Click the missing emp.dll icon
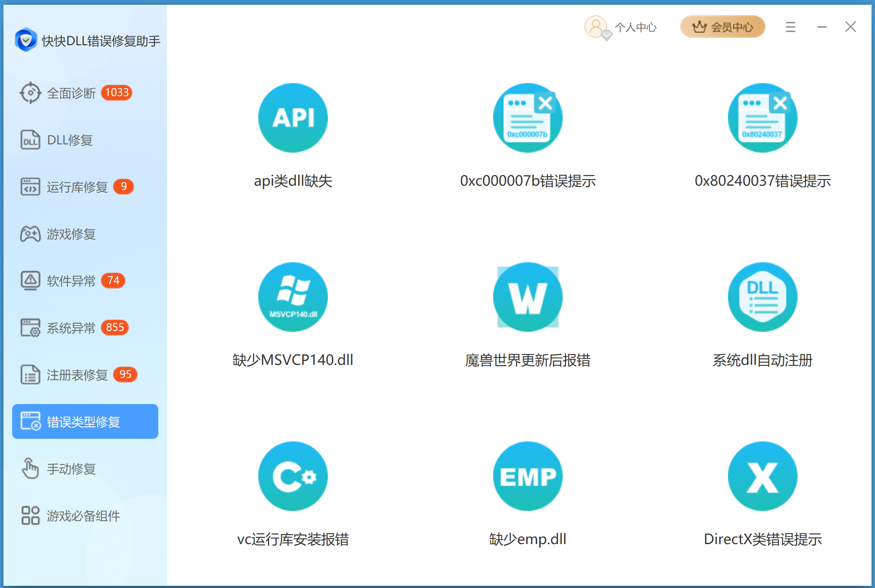The image size is (875, 588). click(x=528, y=476)
